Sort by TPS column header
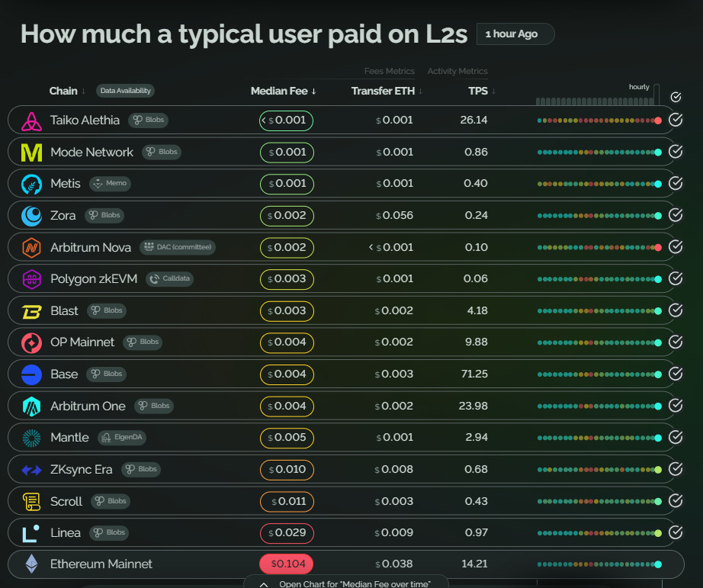This screenshot has height=588, width=703. pyautogui.click(x=482, y=91)
